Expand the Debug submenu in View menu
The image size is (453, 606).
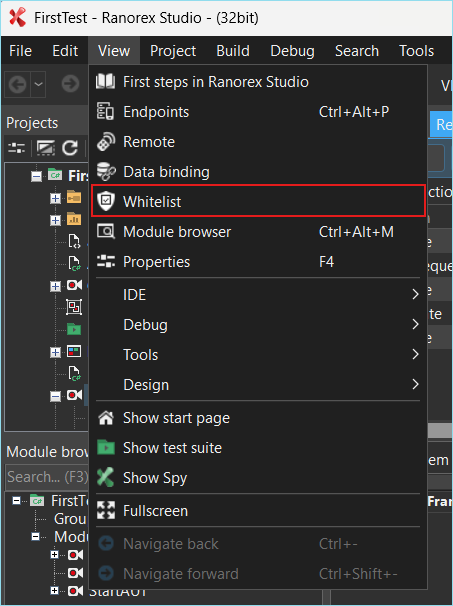click(258, 325)
